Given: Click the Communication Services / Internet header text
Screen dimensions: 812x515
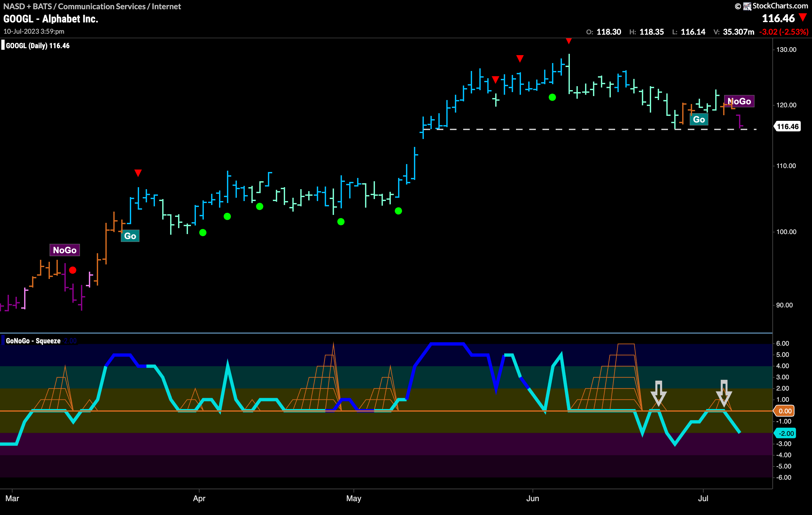Looking at the screenshot, I should [x=119, y=6].
